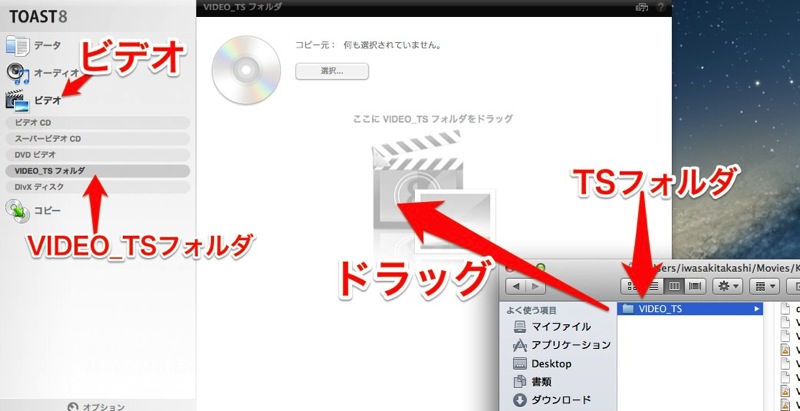Screen dimensions: 800x411
Task: Click the よく使う項目 sidebar header
Action: [531, 311]
